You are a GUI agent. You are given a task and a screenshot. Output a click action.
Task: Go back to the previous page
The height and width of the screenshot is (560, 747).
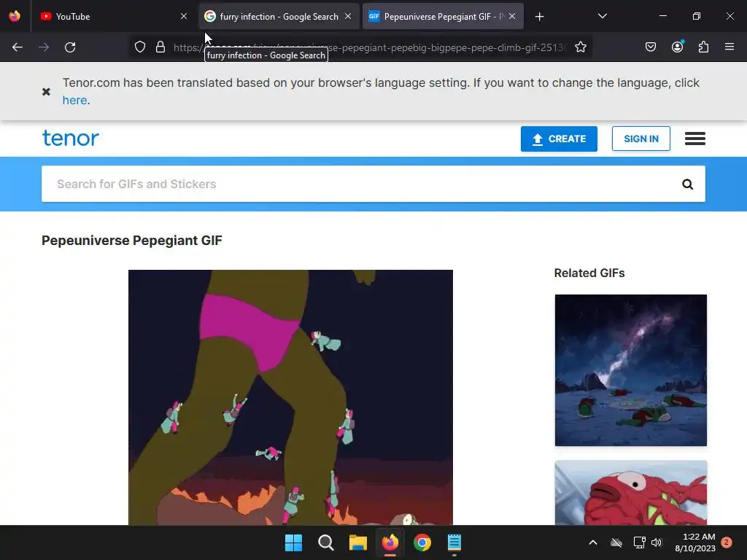(18, 47)
